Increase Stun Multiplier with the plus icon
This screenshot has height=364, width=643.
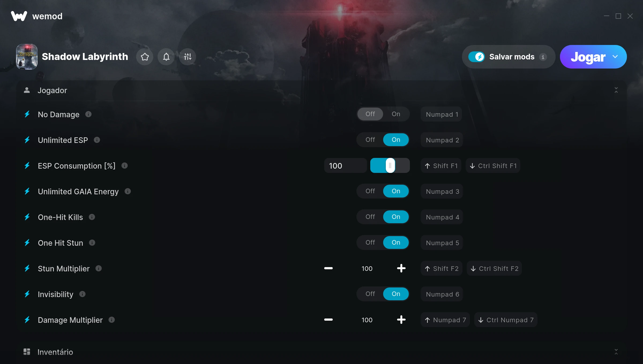coord(401,268)
